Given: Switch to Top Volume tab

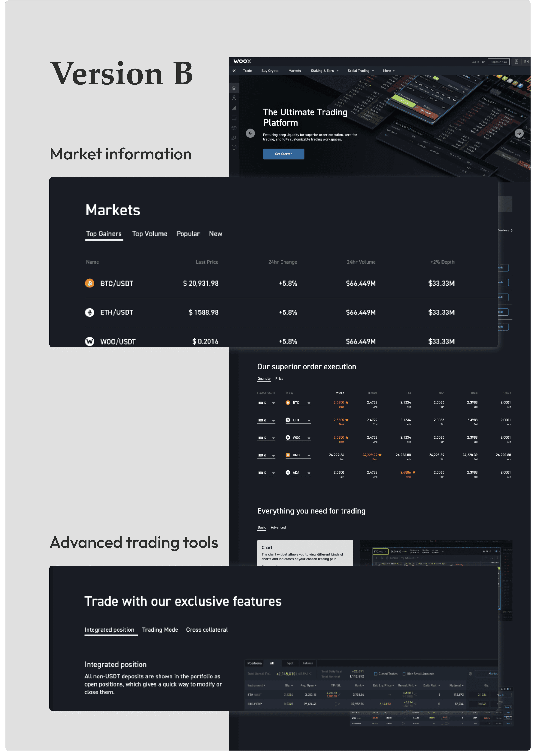Looking at the screenshot, I should (150, 234).
